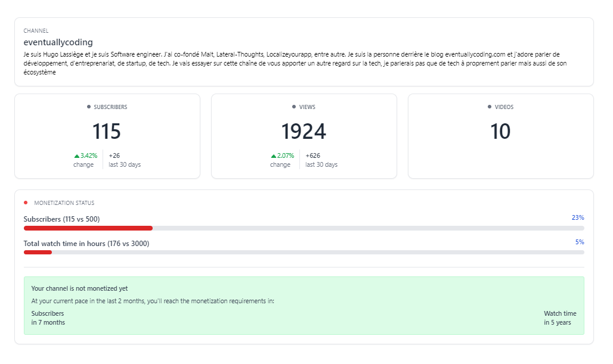Viewport: 613px width, 364px height.
Task: Click the Total watch time progress bar
Action: (38, 253)
